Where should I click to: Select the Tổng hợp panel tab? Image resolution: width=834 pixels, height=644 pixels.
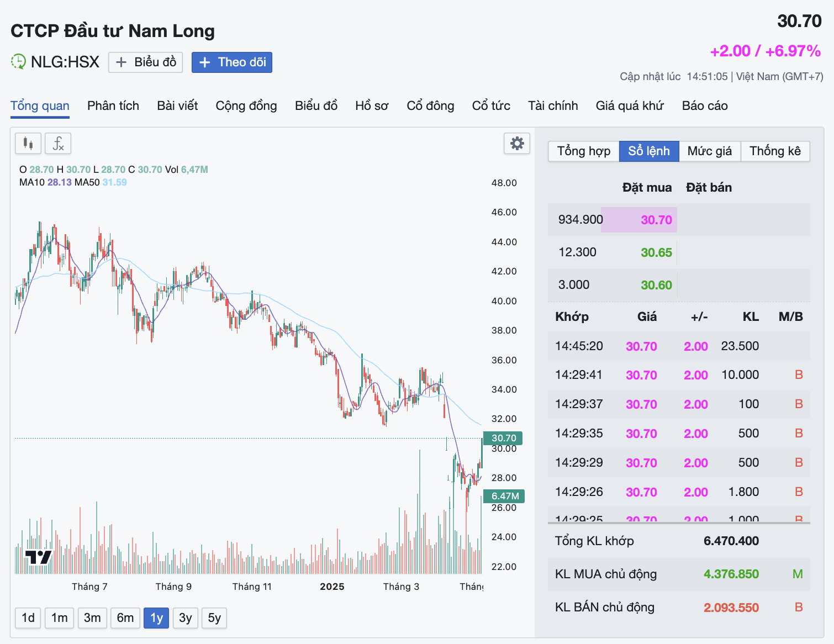[x=584, y=151]
